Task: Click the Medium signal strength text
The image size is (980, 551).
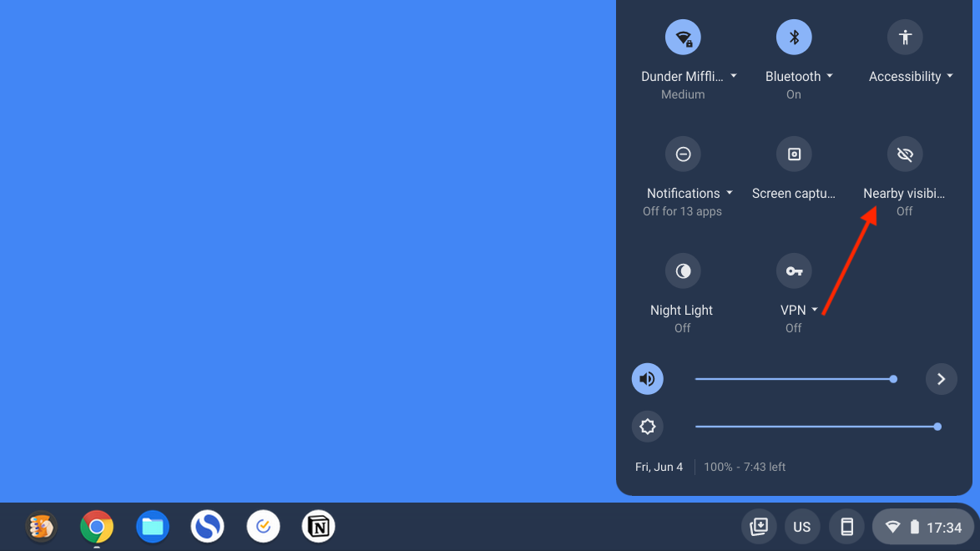Action: (x=683, y=94)
